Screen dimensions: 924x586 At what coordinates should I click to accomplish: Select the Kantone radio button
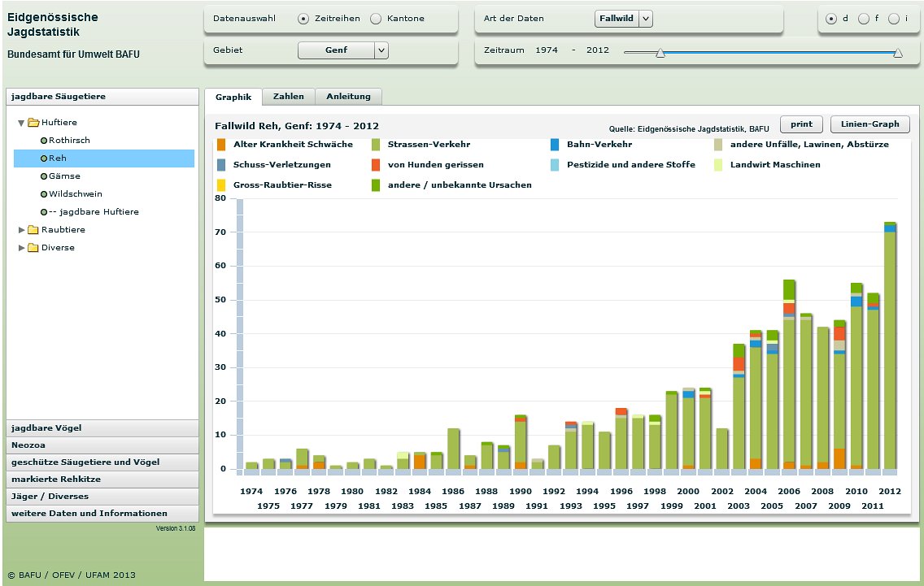pyautogui.click(x=376, y=19)
